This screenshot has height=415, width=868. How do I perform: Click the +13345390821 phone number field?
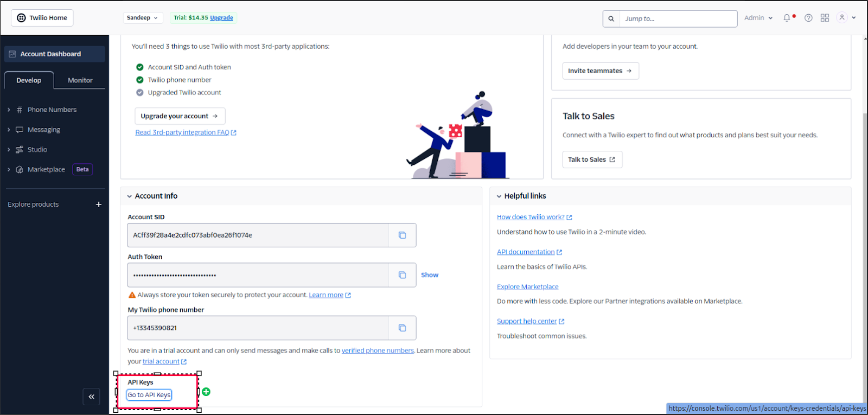coord(258,328)
